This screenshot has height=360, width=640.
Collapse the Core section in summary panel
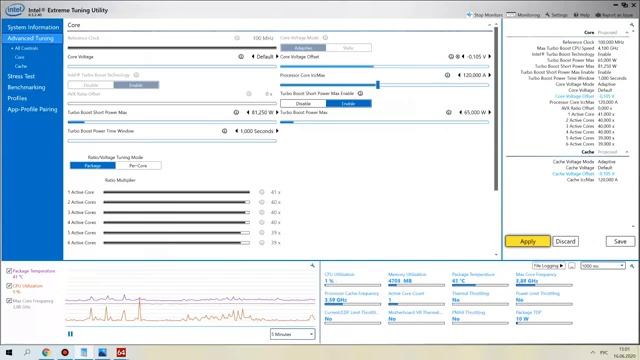pyautogui.click(x=627, y=32)
